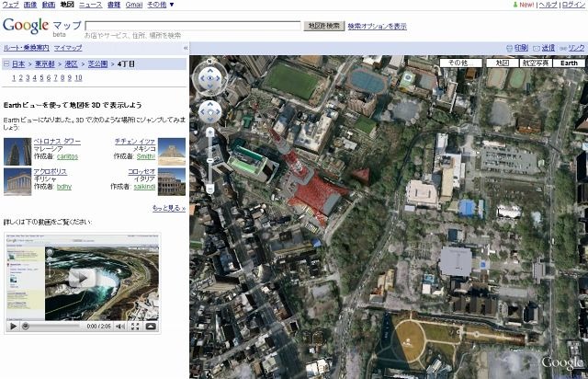Click the 港区 breadcrumb link
The height and width of the screenshot is (379, 588).
(72, 63)
